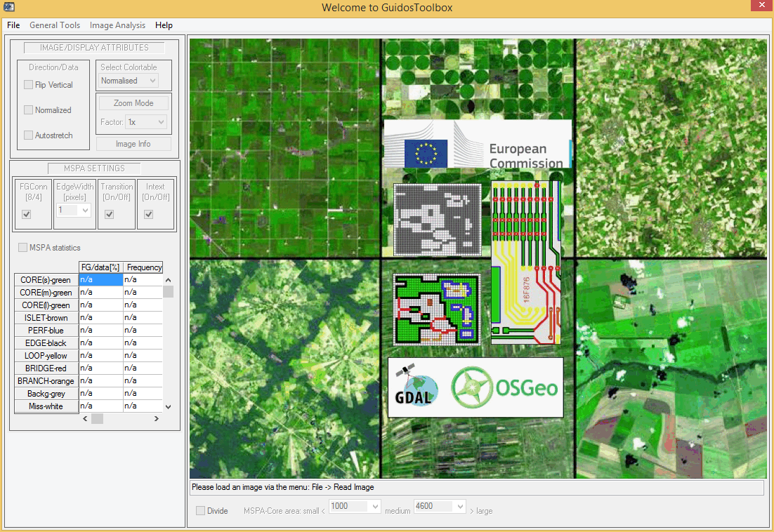Select the CORE(l)-green row header
The image size is (774, 532).
[x=46, y=305]
